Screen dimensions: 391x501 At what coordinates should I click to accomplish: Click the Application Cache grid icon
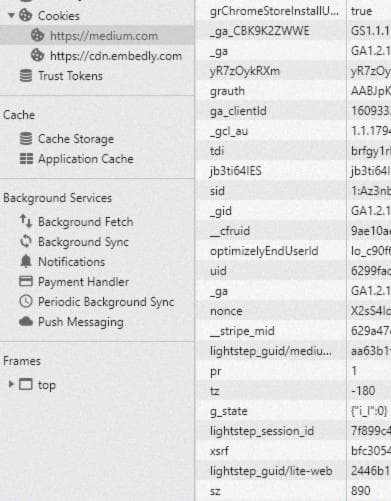[26, 159]
